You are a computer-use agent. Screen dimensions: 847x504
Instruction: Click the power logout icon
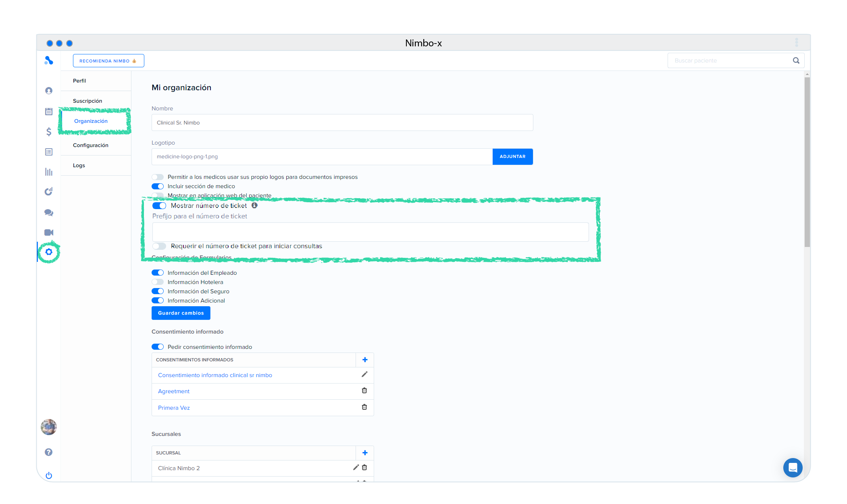click(49, 475)
